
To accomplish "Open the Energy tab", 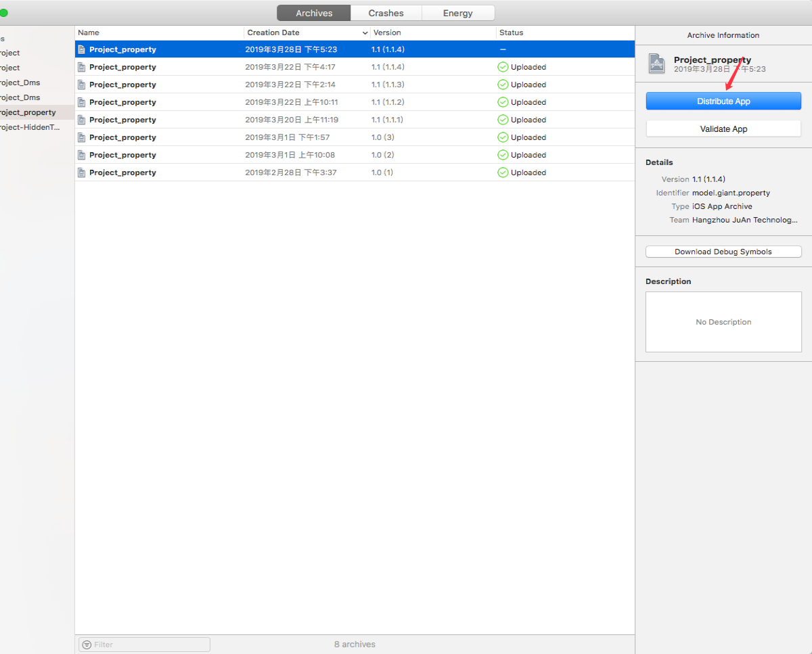I will click(458, 13).
